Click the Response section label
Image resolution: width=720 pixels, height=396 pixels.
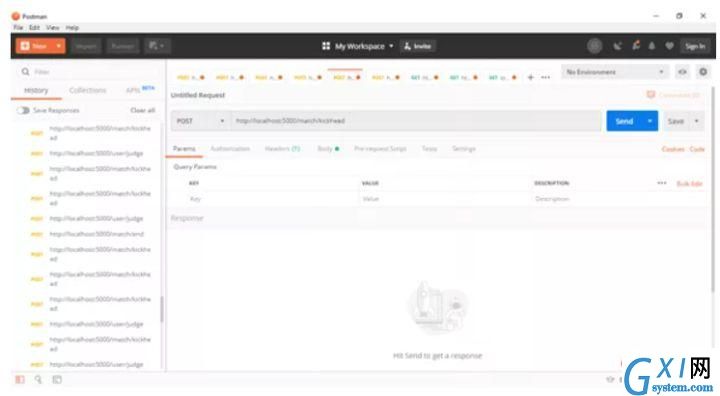point(187,218)
